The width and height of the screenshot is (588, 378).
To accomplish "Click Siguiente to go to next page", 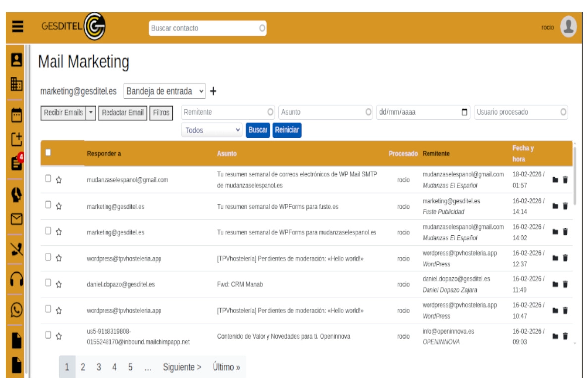I will pos(182,367).
